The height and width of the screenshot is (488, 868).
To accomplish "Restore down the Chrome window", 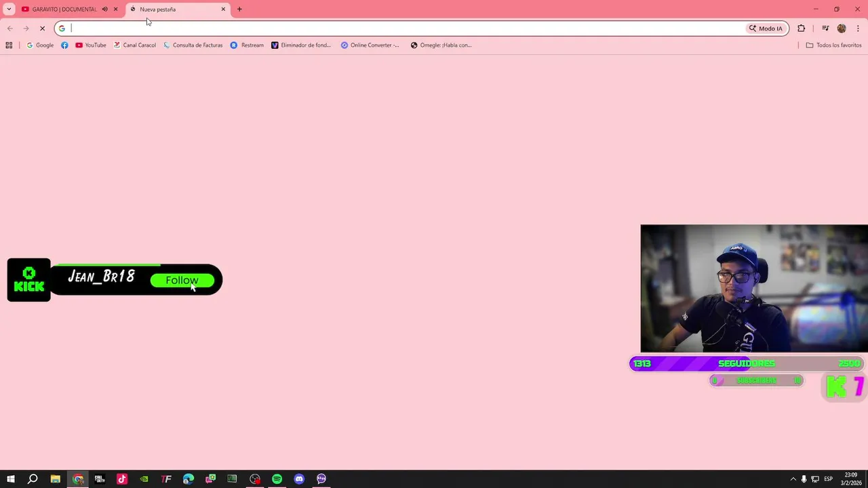I will click(837, 9).
